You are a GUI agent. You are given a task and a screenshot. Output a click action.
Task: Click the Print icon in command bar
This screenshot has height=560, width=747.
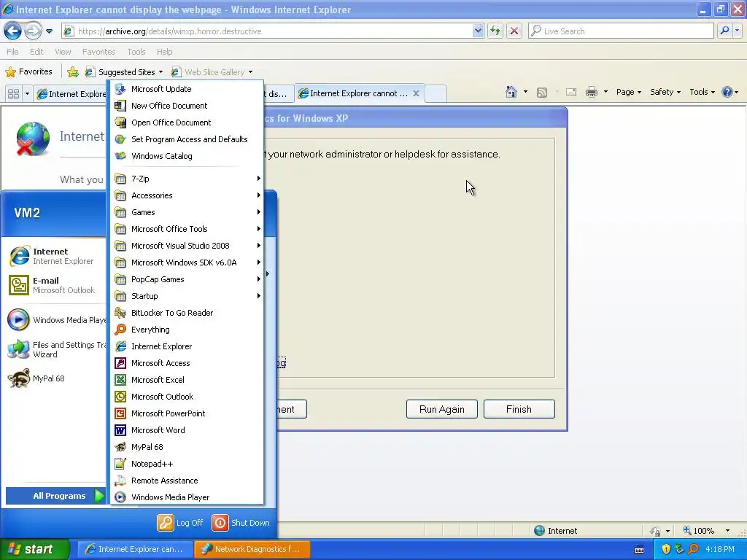(591, 92)
